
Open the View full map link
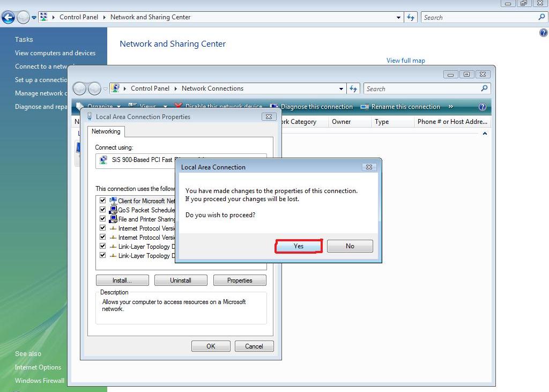pos(405,60)
